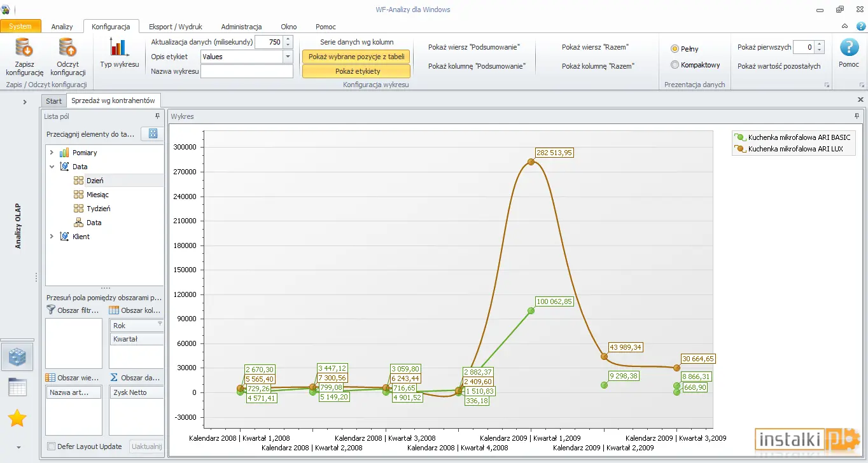Viewport: 868px width, 463px height.
Task: Click the Odczyt konfiguracji database icon
Action: point(67,48)
